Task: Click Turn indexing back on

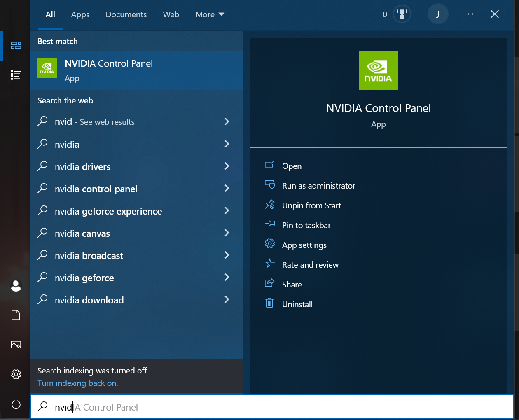Action: tap(77, 383)
